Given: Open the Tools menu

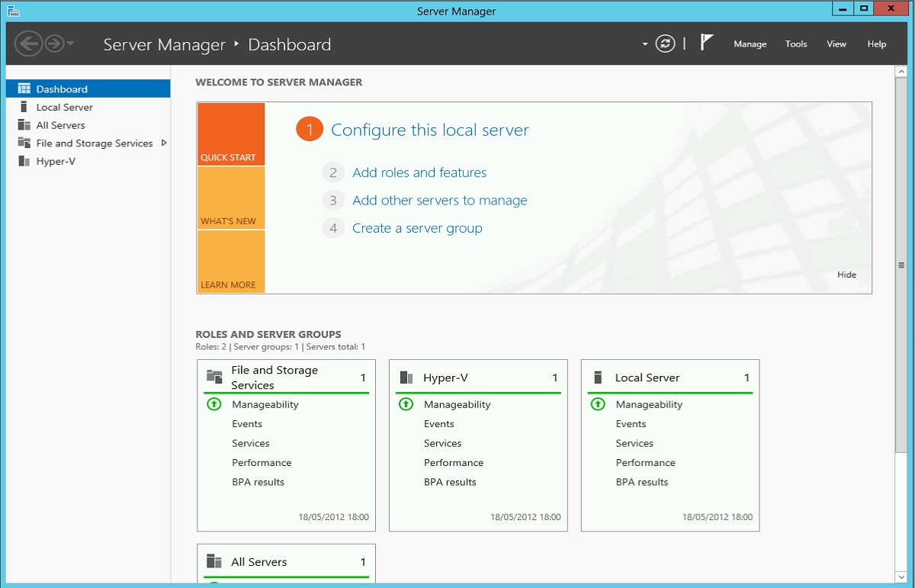Looking at the screenshot, I should (796, 44).
